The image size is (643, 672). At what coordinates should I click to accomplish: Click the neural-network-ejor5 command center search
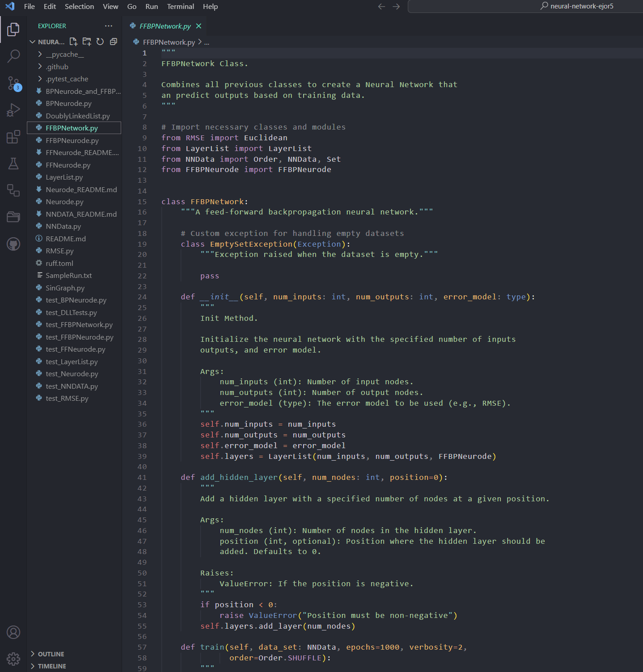[525, 6]
